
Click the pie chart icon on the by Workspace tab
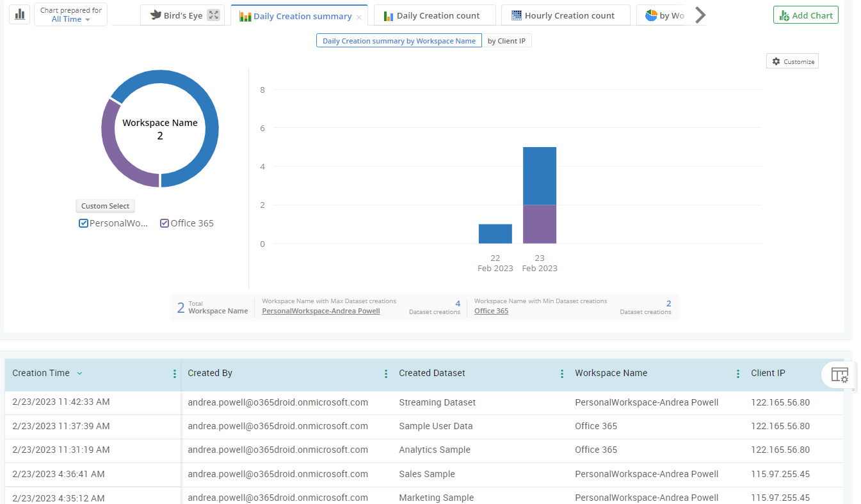click(651, 15)
